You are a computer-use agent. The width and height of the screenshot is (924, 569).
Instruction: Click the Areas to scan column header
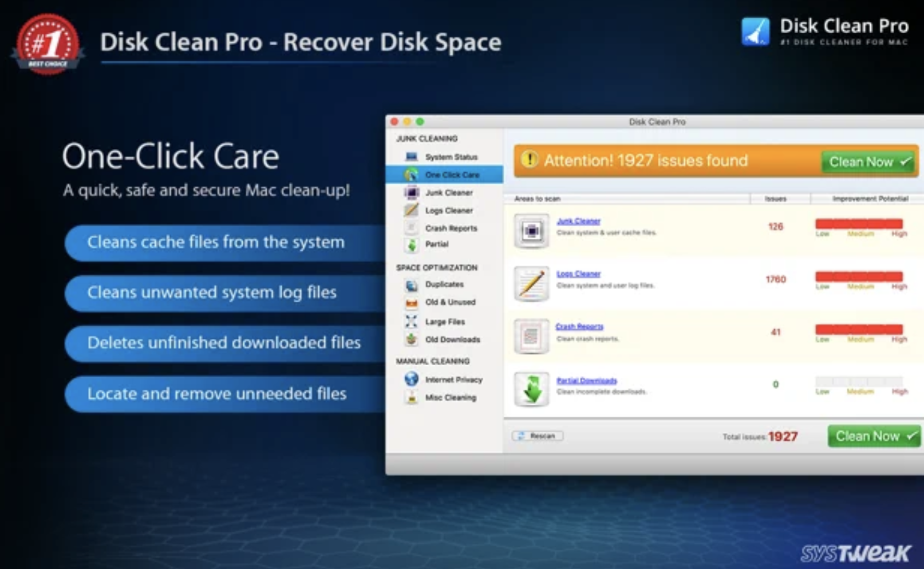537,199
